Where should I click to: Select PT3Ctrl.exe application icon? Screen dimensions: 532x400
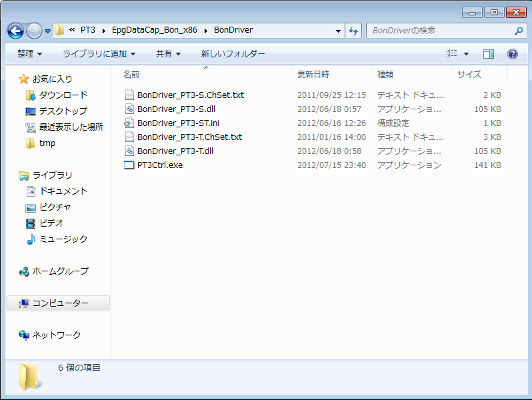click(x=129, y=165)
